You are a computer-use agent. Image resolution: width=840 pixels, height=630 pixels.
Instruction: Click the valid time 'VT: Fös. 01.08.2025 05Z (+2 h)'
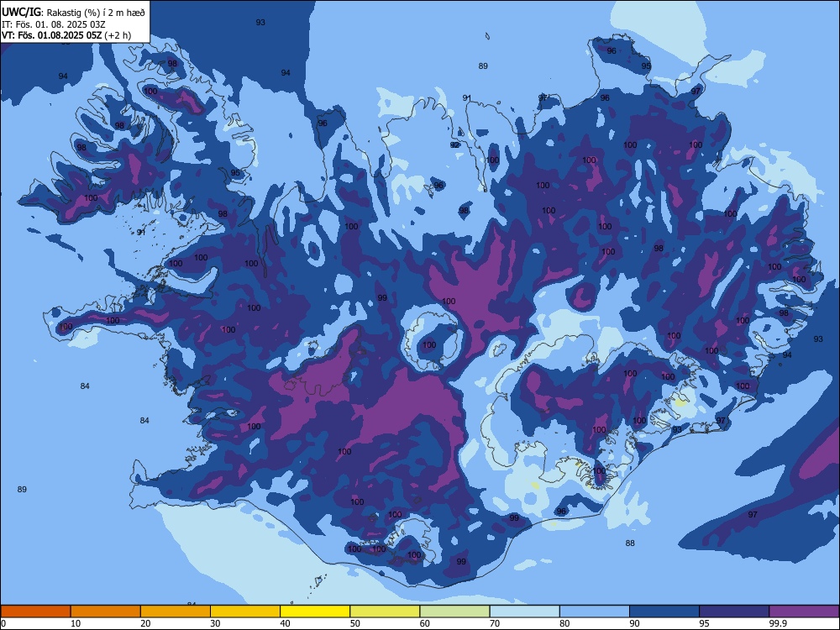click(x=66, y=35)
